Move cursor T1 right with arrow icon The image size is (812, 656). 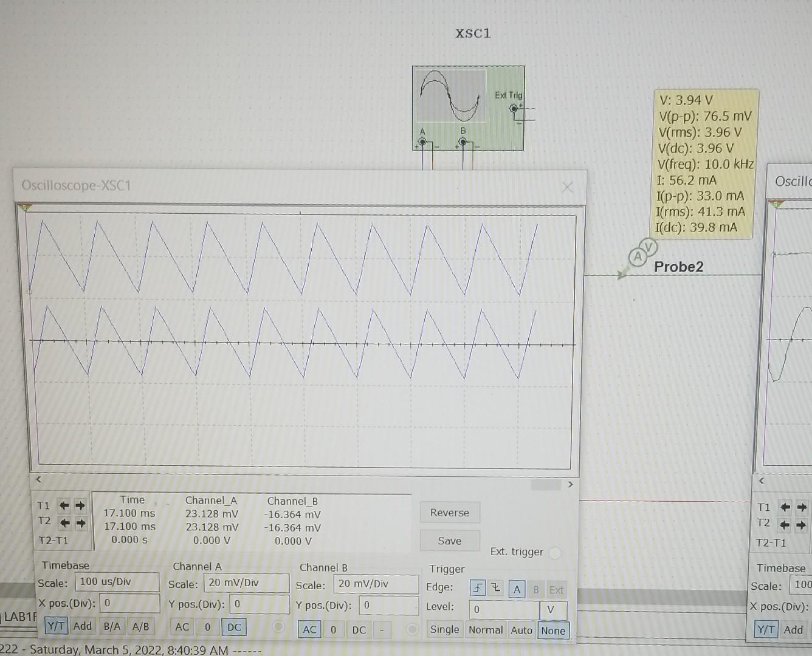coord(79,505)
